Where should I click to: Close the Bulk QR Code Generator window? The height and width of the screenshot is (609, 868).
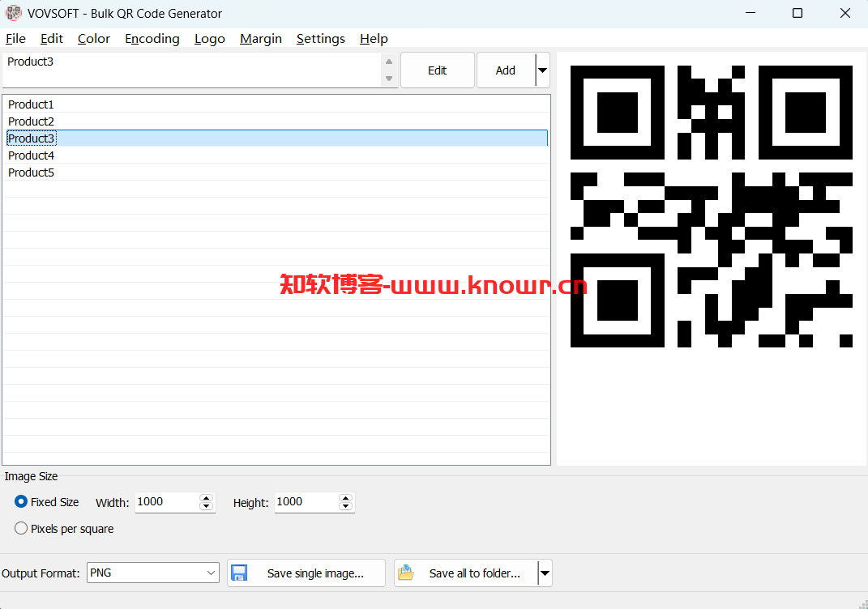pos(844,13)
